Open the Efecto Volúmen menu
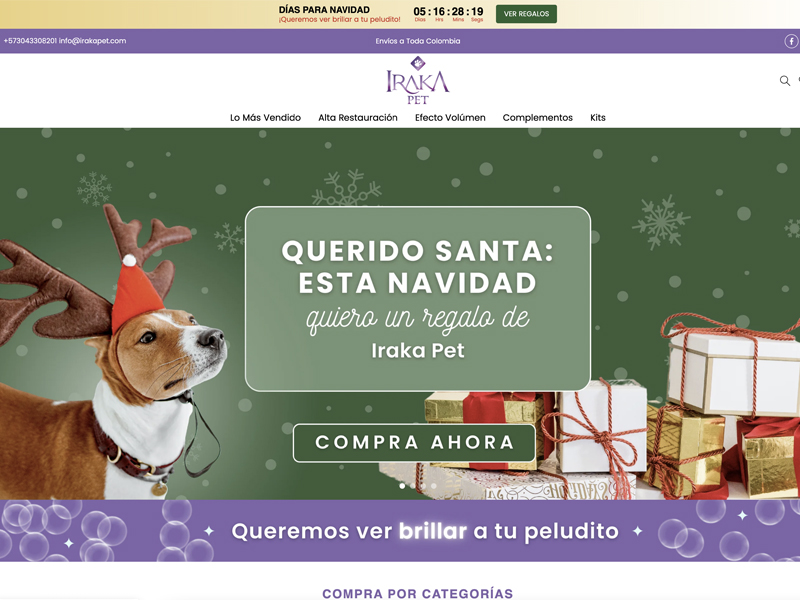This screenshot has height=600, width=800. coord(450,118)
